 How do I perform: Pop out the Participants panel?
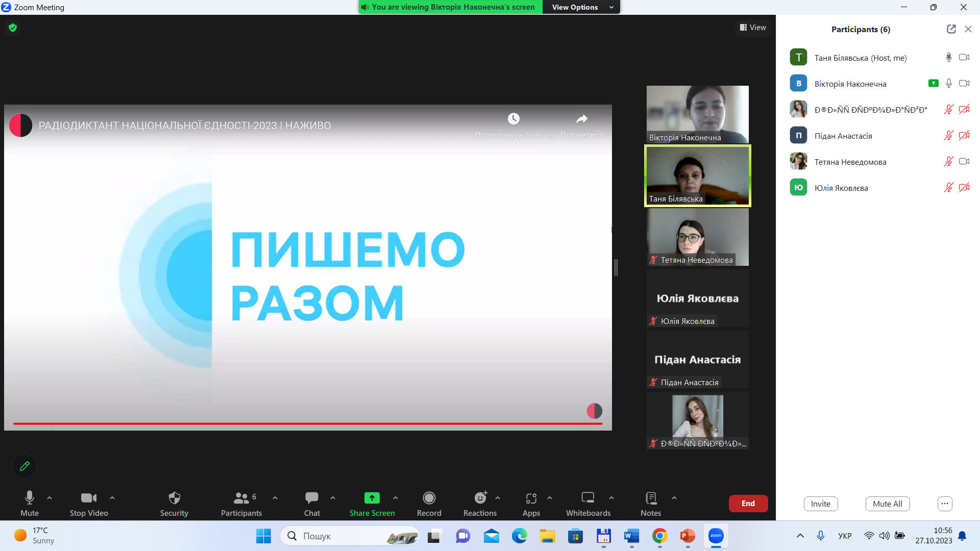951,29
